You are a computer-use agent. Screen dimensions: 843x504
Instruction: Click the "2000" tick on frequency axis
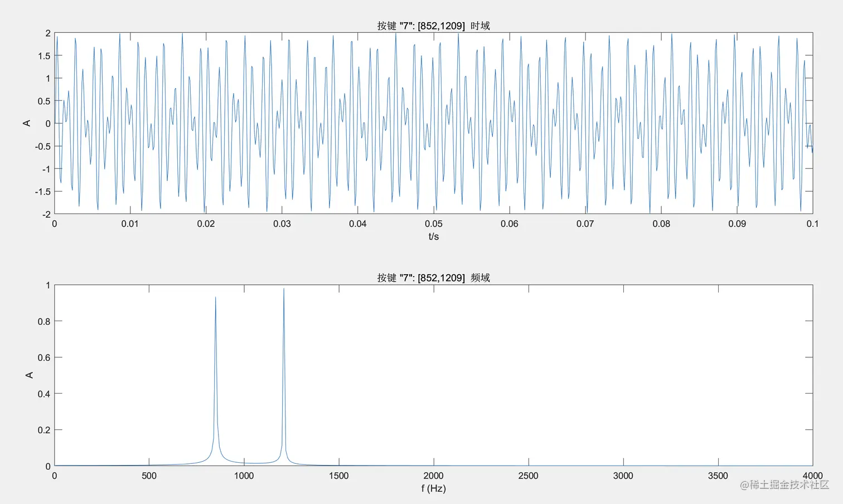[x=433, y=476]
